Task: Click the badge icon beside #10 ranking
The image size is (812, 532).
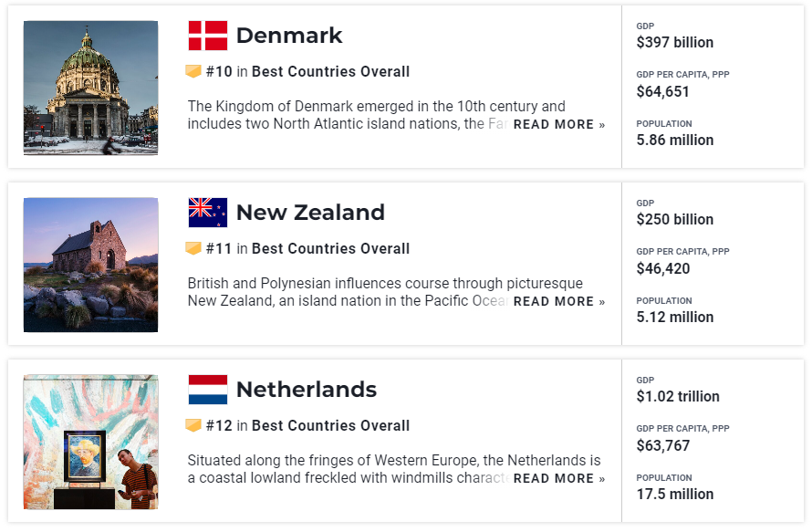Action: (x=193, y=71)
